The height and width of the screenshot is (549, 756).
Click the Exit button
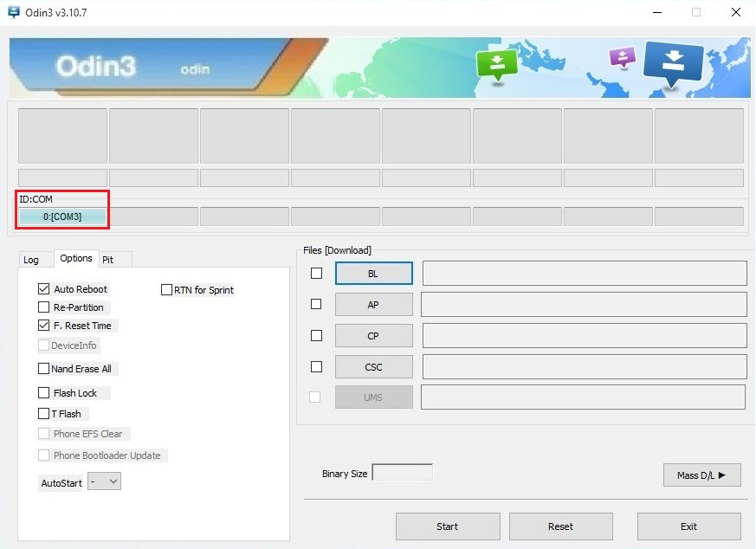click(x=689, y=526)
